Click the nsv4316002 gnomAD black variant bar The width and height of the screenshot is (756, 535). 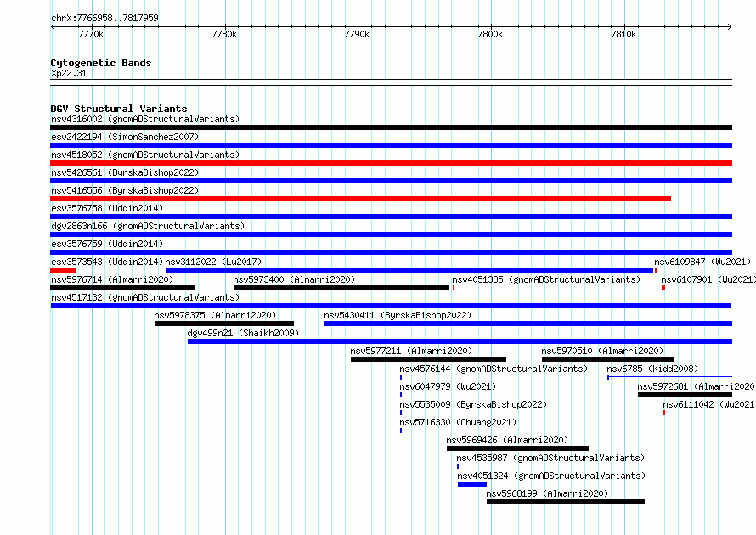point(391,127)
